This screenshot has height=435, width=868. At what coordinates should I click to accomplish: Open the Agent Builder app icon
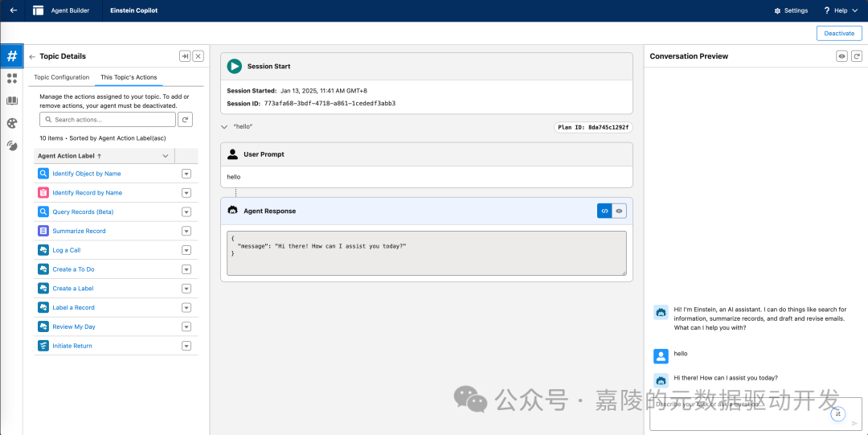pos(39,10)
